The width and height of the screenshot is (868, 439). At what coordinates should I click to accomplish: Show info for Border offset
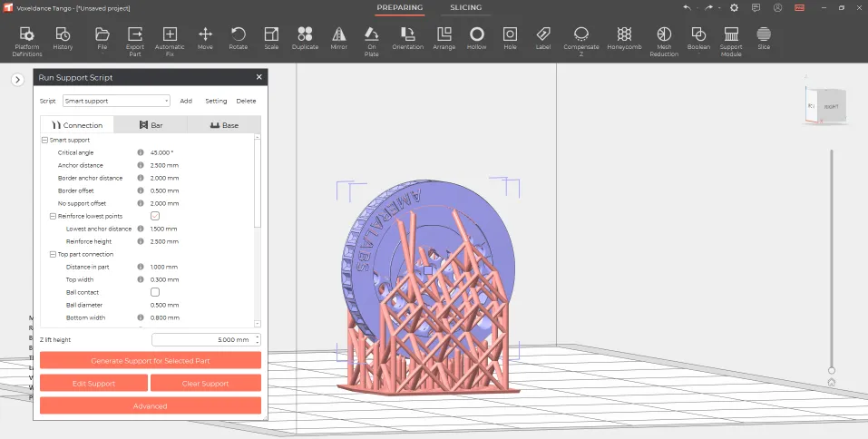(141, 190)
